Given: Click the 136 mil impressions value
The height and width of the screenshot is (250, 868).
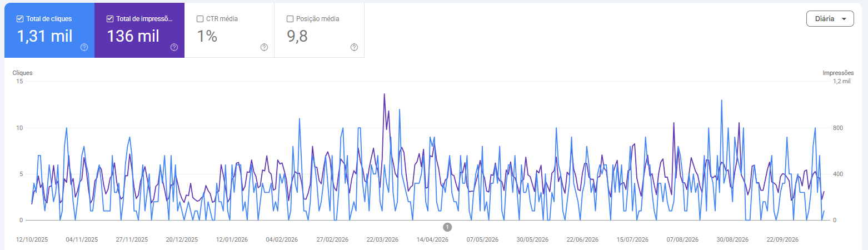Looking at the screenshot, I should click(133, 36).
